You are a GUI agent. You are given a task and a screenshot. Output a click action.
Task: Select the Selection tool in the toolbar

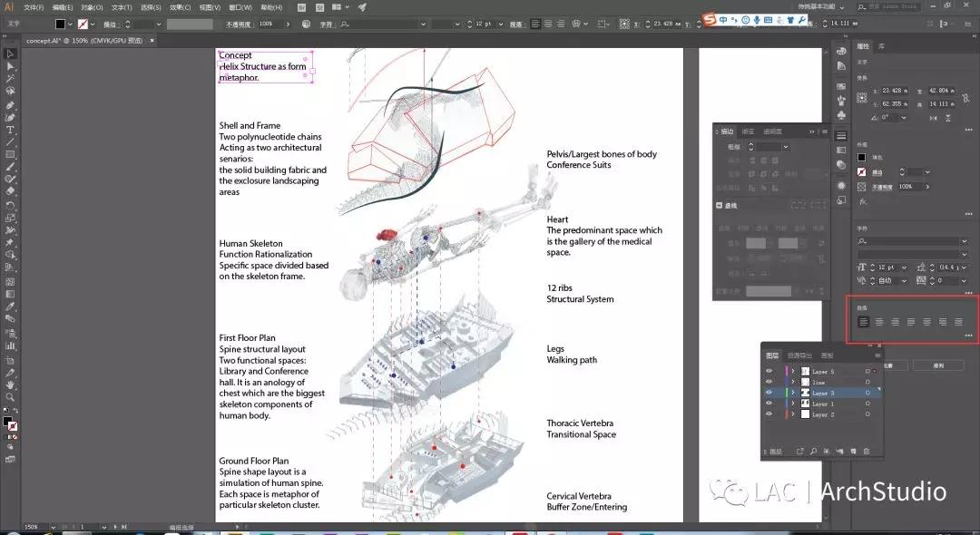(10, 54)
